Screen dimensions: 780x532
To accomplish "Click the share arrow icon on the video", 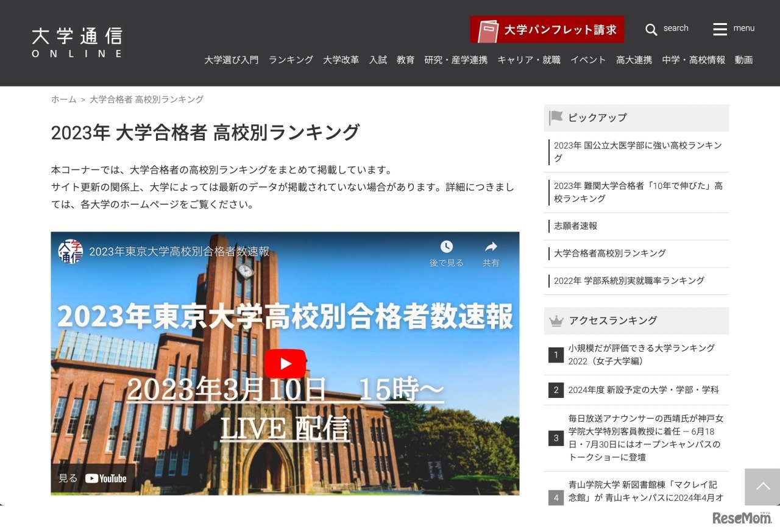I will pyautogui.click(x=491, y=246).
